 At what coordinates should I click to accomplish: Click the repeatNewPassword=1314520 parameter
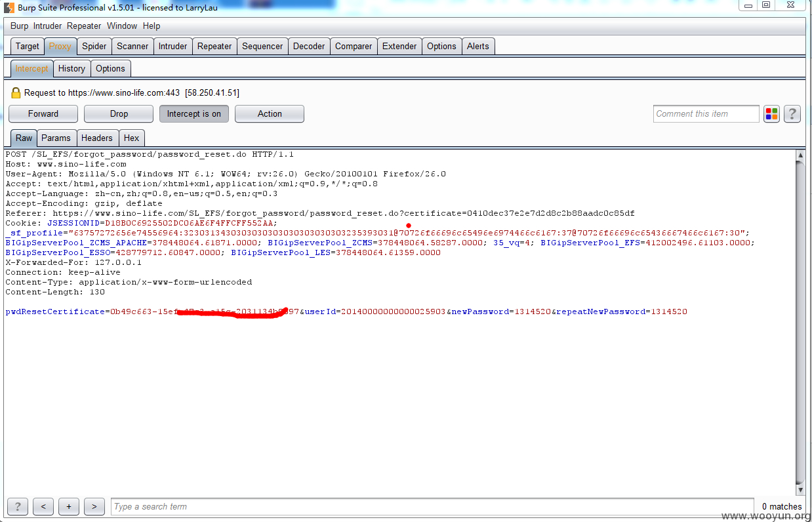tap(622, 312)
